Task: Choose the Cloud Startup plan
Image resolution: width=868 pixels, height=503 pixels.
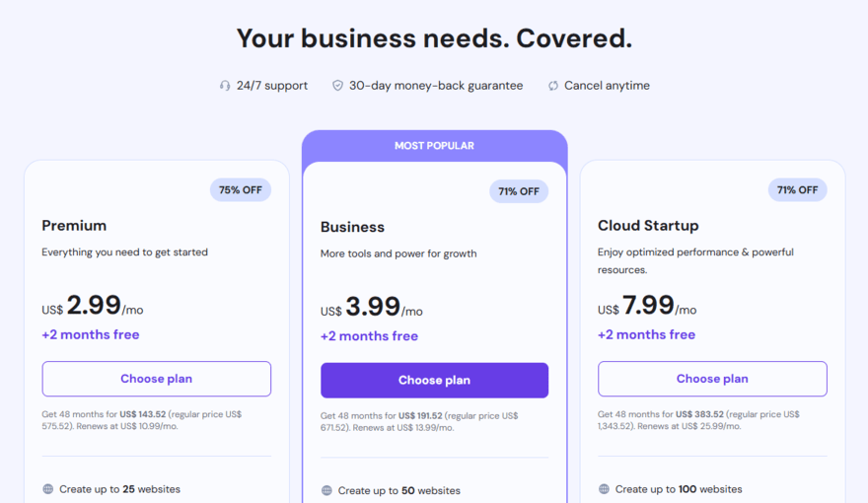Action: click(712, 379)
